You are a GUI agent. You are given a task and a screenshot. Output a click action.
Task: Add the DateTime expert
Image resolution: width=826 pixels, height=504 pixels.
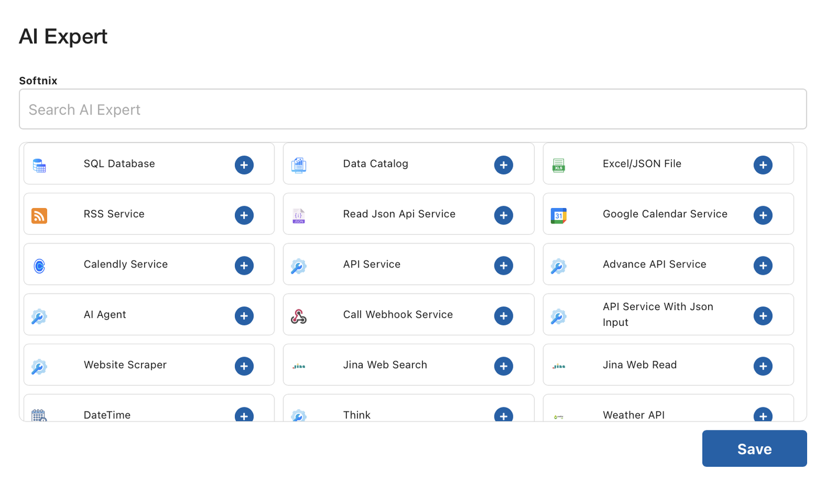coord(244,414)
